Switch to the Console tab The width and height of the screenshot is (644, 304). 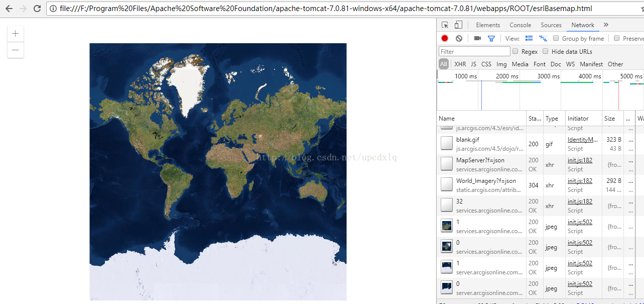pos(520,25)
